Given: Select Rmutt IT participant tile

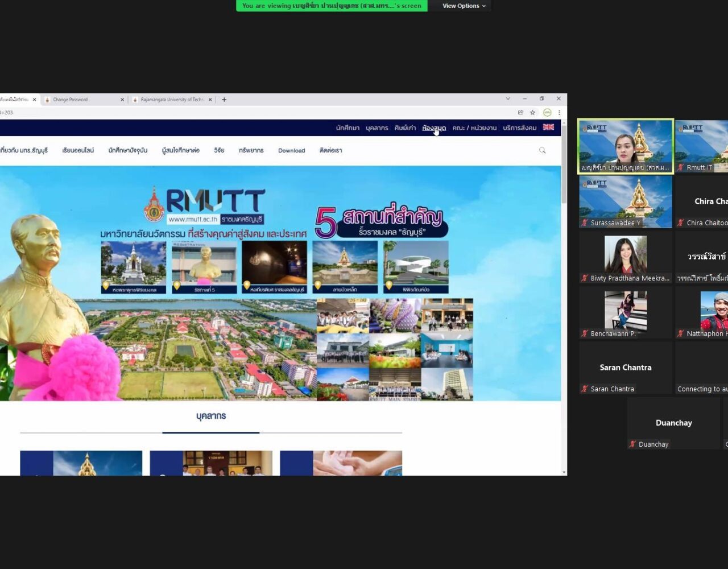Looking at the screenshot, I should (x=701, y=146).
